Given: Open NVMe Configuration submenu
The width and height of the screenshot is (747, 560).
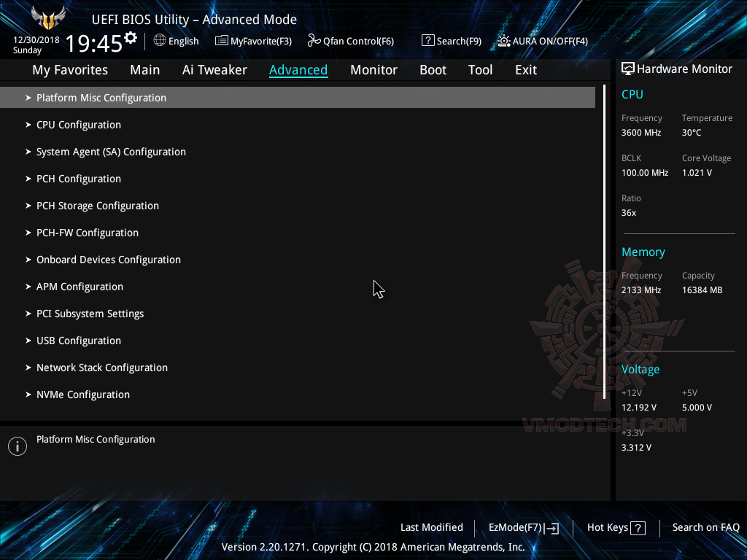Looking at the screenshot, I should point(298,394).
